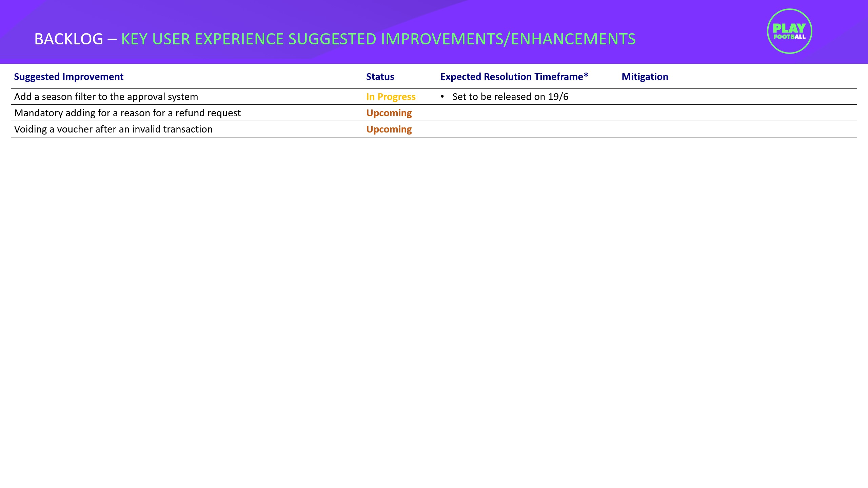Select the Suggested Improvement column header
The height and width of the screenshot is (488, 868).
68,77
